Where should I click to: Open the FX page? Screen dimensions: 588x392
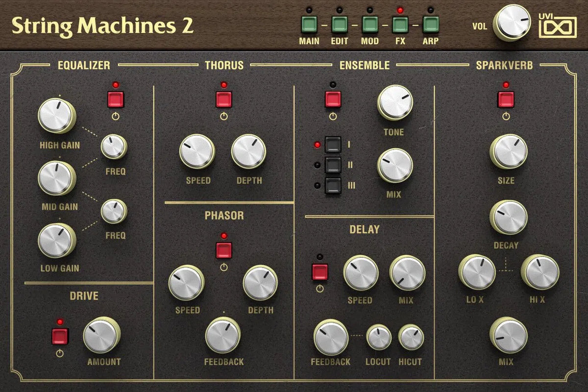pos(401,23)
